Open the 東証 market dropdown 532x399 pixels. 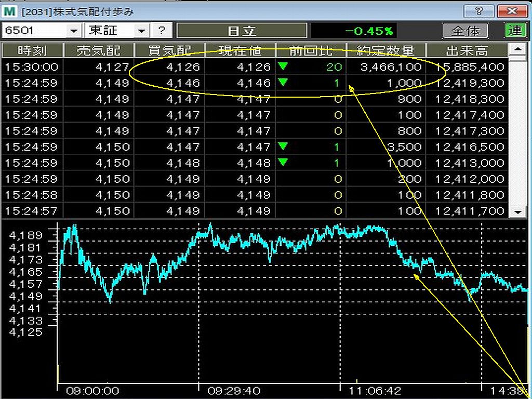coord(116,31)
